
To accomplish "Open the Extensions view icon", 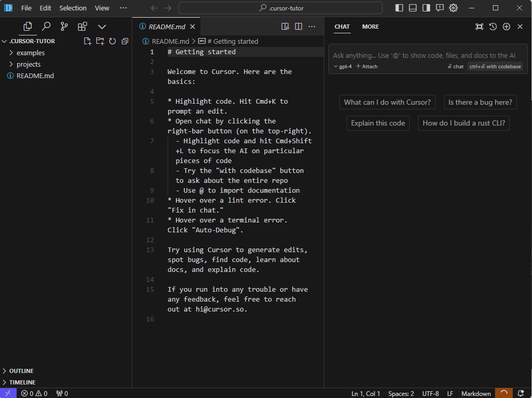I will click(82, 27).
